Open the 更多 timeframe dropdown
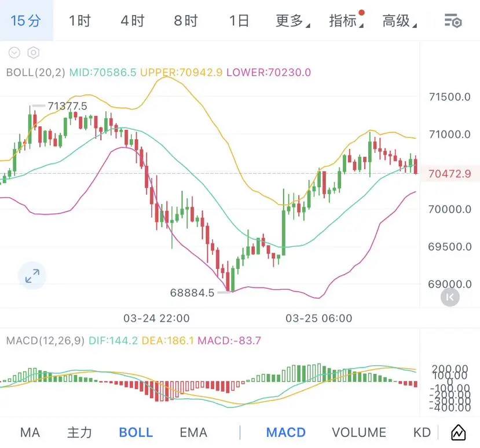The image size is (480, 448). tap(291, 21)
